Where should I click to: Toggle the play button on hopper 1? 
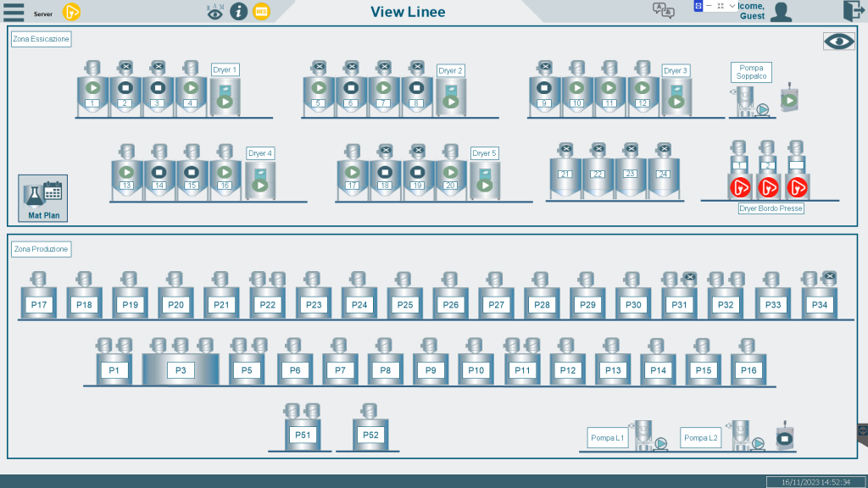(92, 87)
